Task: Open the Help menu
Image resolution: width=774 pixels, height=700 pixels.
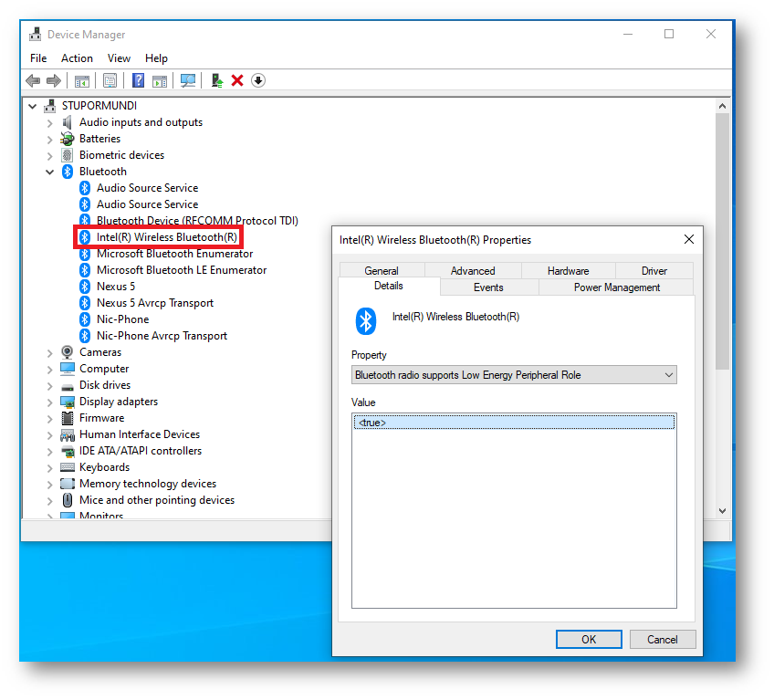Action: coord(156,58)
